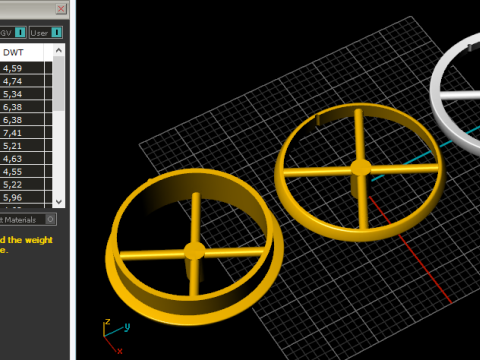
Task: Click the table scrollbar up arrow
Action: coord(59,50)
